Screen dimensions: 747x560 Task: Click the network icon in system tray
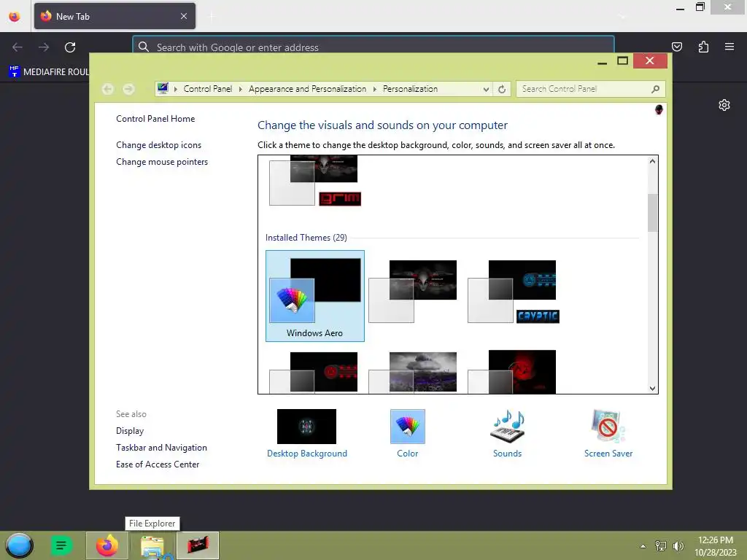[x=661, y=546]
